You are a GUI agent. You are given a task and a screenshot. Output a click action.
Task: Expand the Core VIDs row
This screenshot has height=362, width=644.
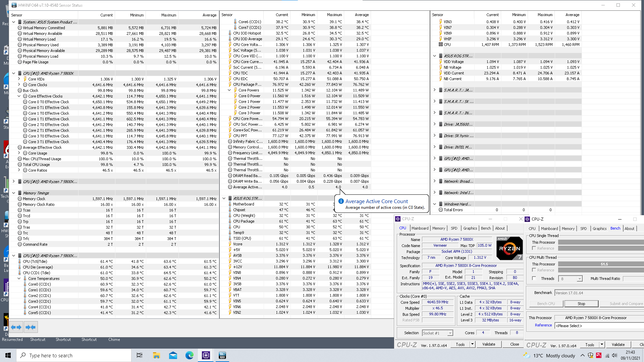[19, 79]
